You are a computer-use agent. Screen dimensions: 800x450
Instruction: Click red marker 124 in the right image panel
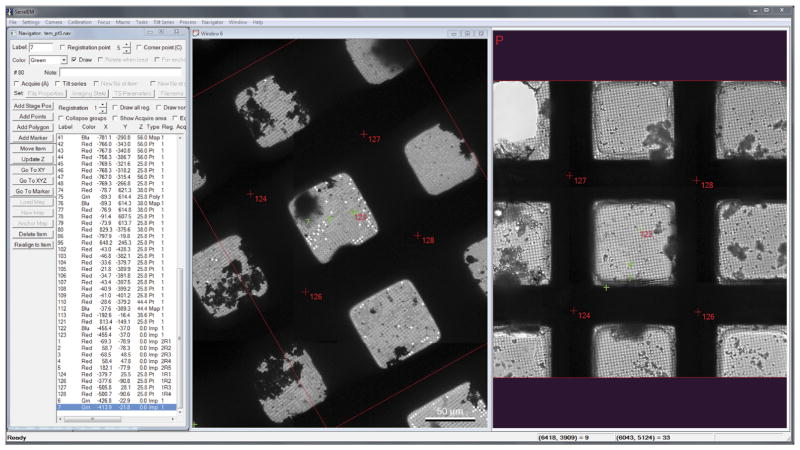573,310
